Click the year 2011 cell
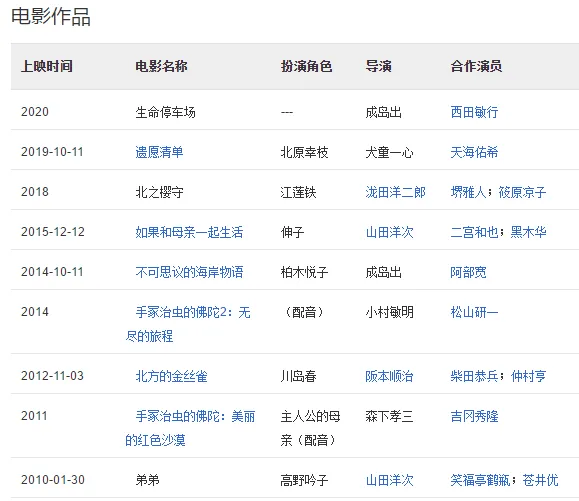The image size is (579, 501). pos(34,416)
